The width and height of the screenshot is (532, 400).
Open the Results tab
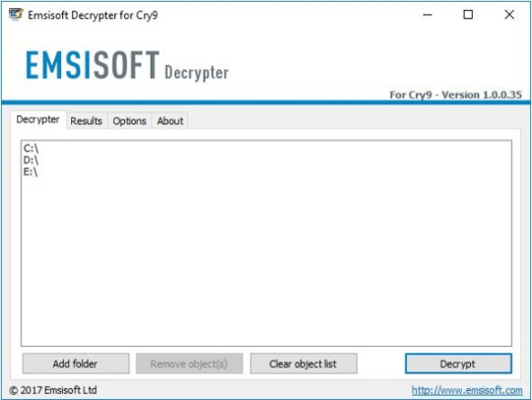tap(86, 121)
